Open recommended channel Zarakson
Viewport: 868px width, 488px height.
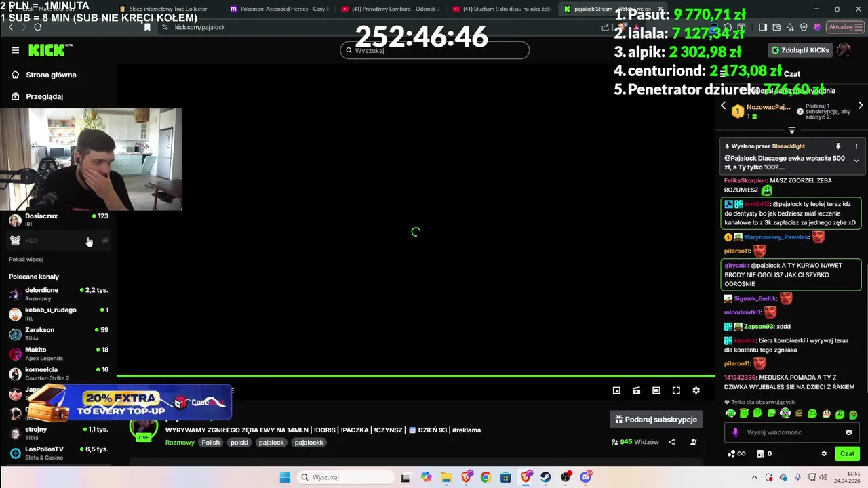58,333
